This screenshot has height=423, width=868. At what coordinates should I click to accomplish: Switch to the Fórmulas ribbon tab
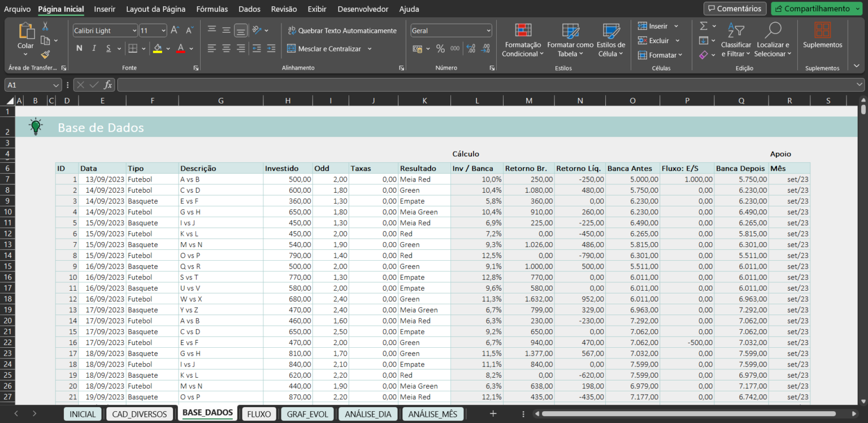212,9
